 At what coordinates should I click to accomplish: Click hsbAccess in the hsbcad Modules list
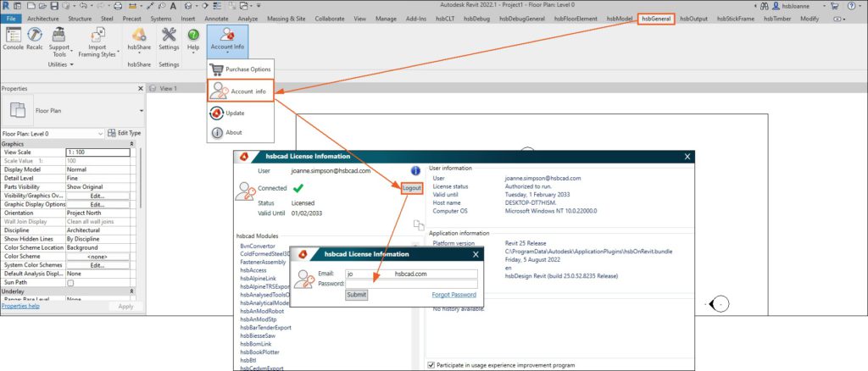[253, 270]
